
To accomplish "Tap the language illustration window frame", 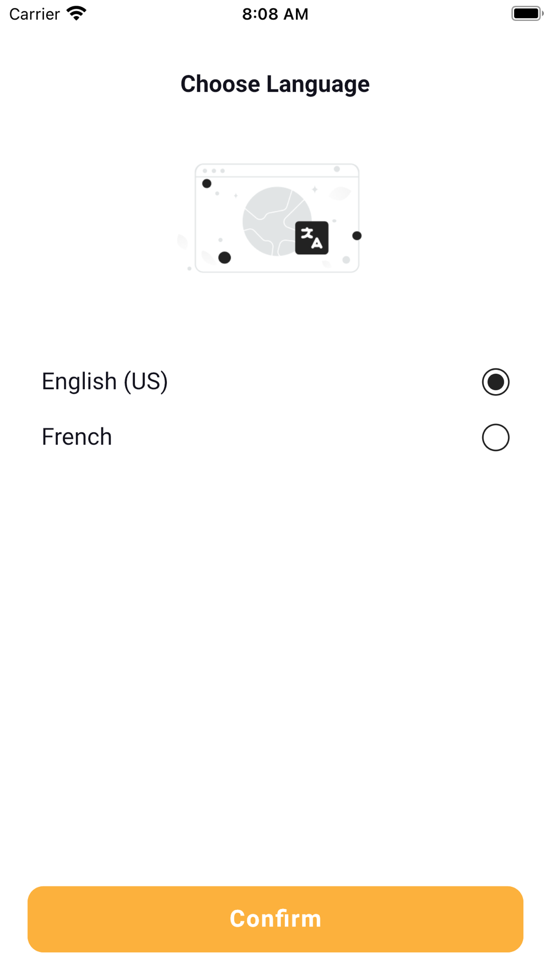I will pos(277,218).
